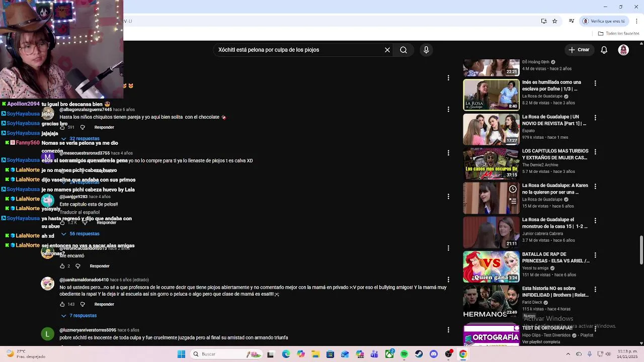Click the Crear button

point(579,50)
